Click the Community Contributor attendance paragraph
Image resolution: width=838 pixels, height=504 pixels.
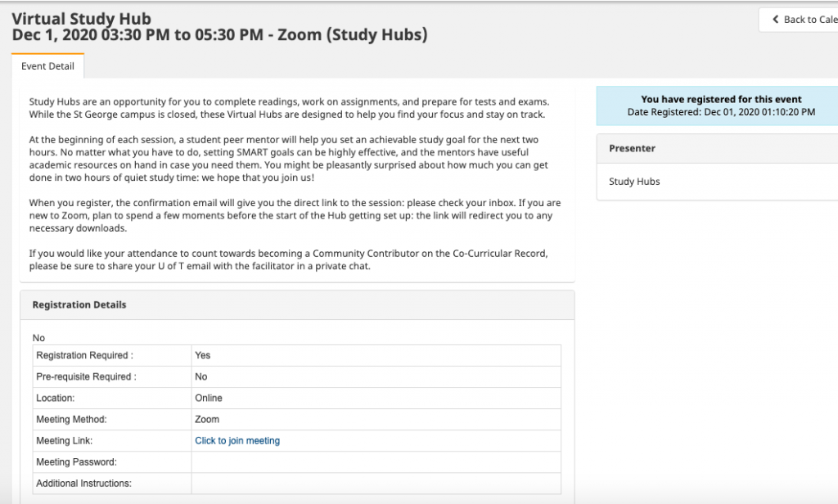[x=295, y=260]
